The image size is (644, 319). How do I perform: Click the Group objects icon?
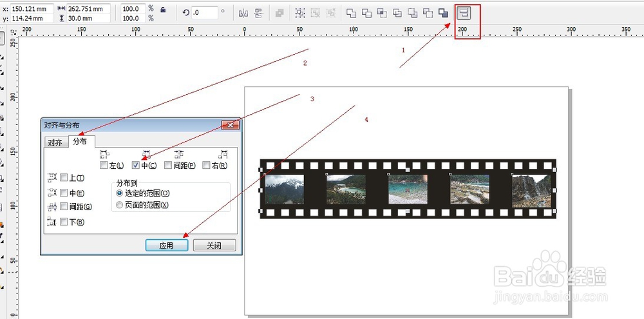point(300,13)
